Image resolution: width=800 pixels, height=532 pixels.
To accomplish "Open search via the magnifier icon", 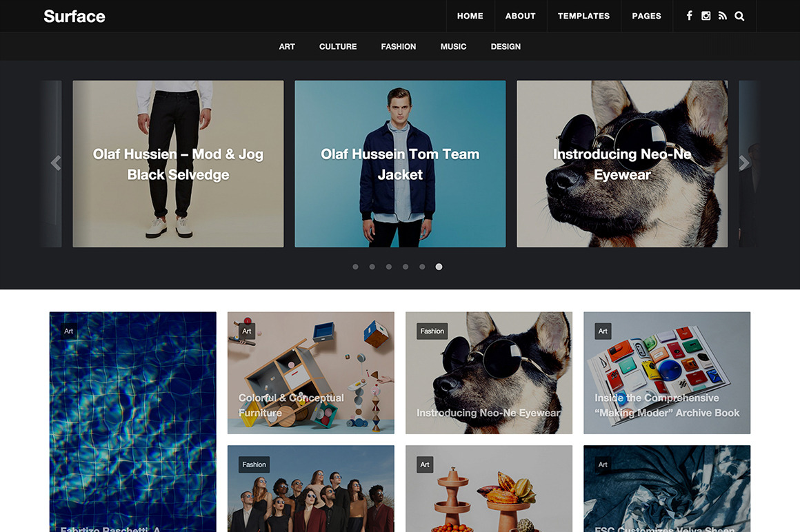I will pyautogui.click(x=739, y=15).
